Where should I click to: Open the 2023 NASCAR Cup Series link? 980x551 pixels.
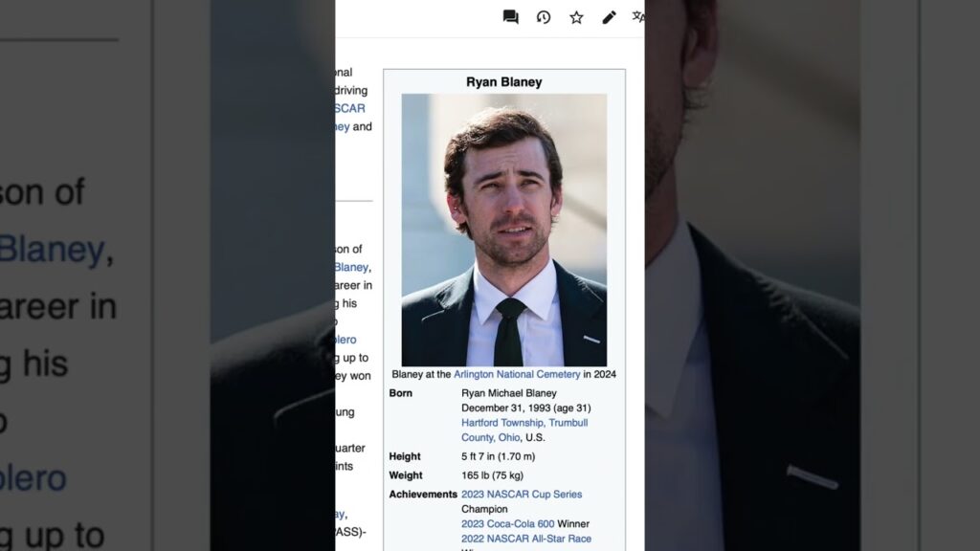point(522,495)
